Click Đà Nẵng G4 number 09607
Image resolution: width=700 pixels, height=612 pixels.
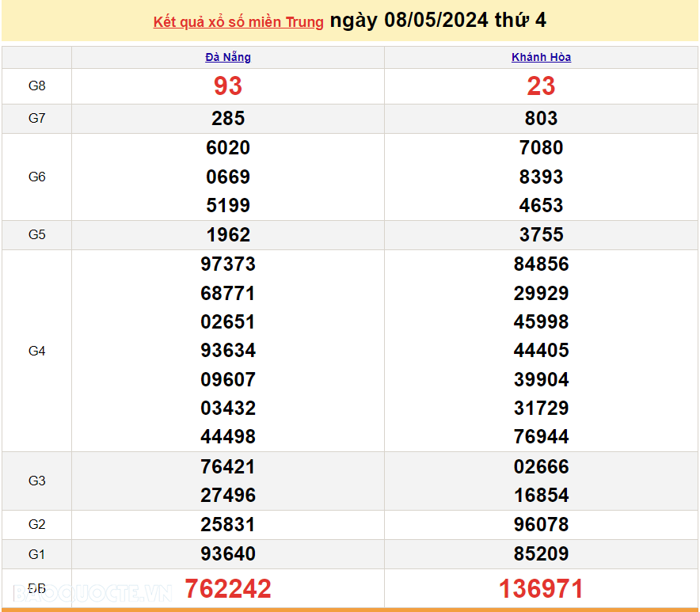(228, 380)
